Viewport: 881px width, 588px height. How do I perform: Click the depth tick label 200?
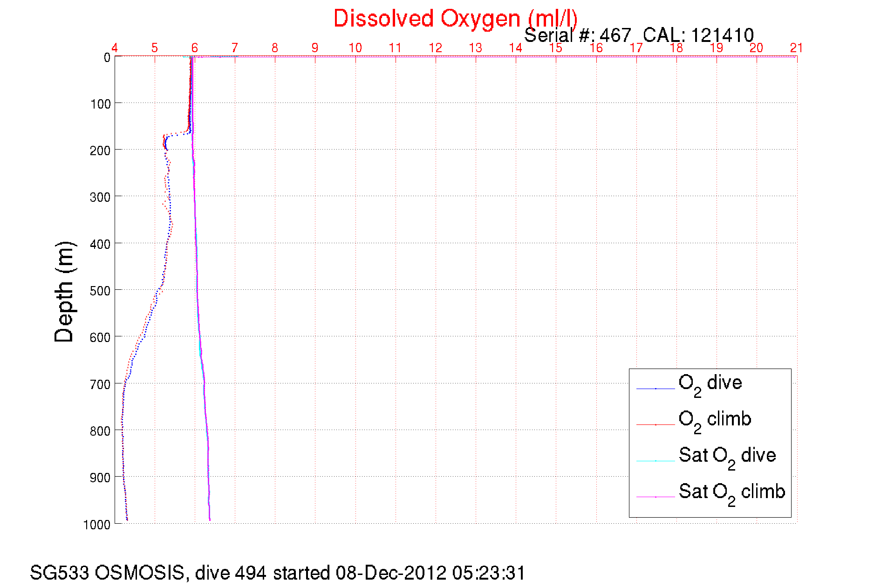101,150
